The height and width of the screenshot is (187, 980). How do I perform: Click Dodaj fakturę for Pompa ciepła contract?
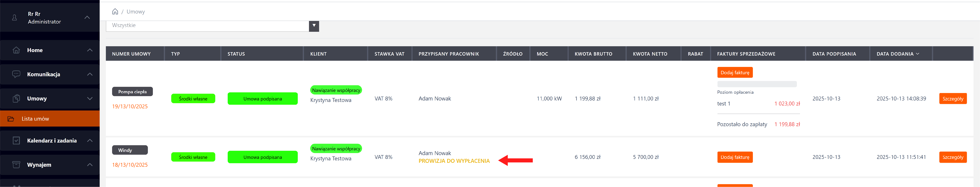(735, 72)
